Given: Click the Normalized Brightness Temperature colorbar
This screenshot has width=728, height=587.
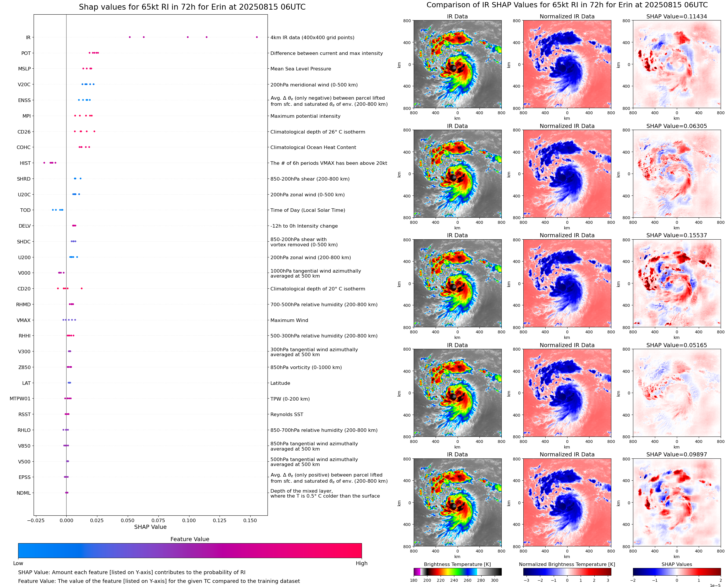Looking at the screenshot, I should point(567,572).
